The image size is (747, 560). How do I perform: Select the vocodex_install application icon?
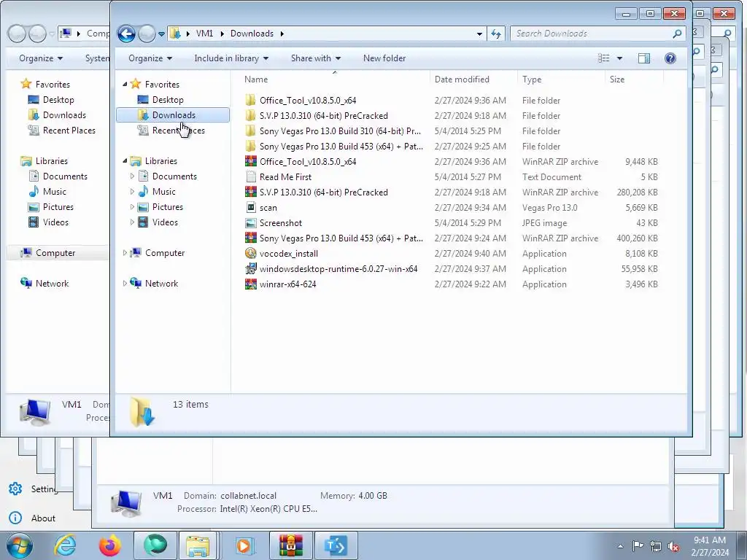coord(251,253)
